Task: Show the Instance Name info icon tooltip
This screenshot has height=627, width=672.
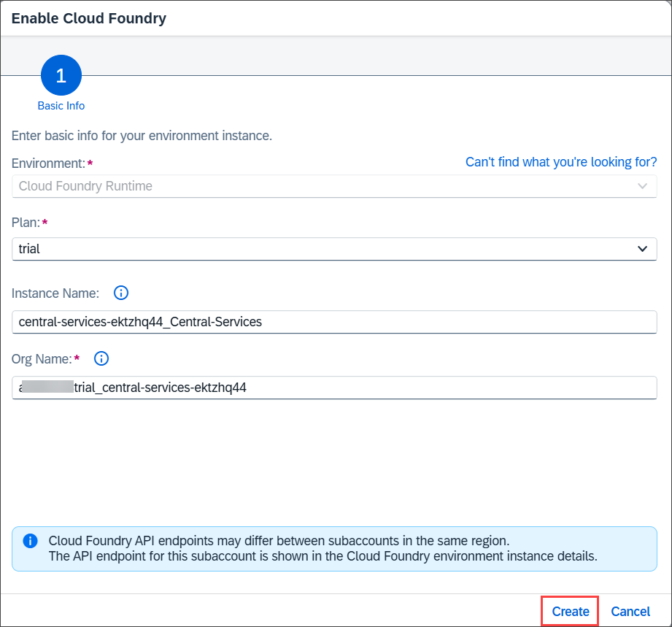Action: pyautogui.click(x=121, y=293)
